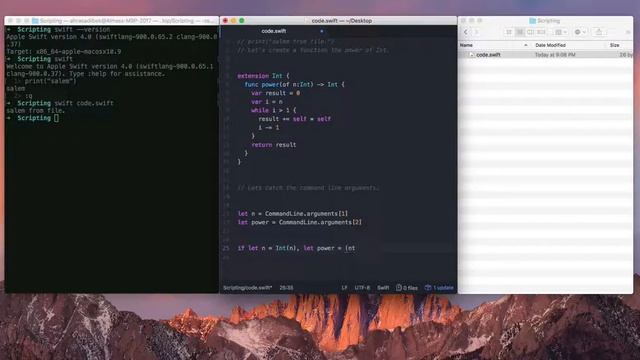This screenshot has height=360, width=640.
Task: Click the Scripting/code.swift path in status bar
Action: (x=247, y=288)
